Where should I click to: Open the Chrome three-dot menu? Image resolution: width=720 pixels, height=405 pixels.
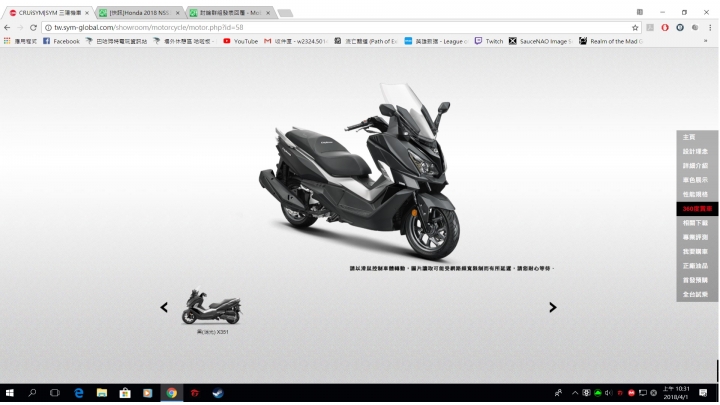click(x=710, y=28)
